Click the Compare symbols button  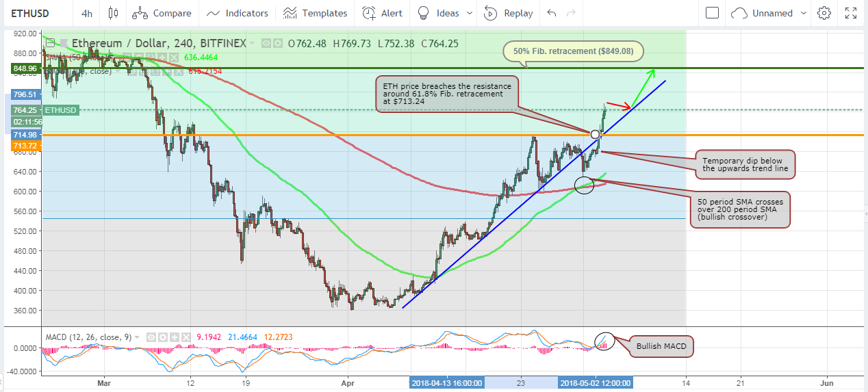pyautogui.click(x=162, y=13)
